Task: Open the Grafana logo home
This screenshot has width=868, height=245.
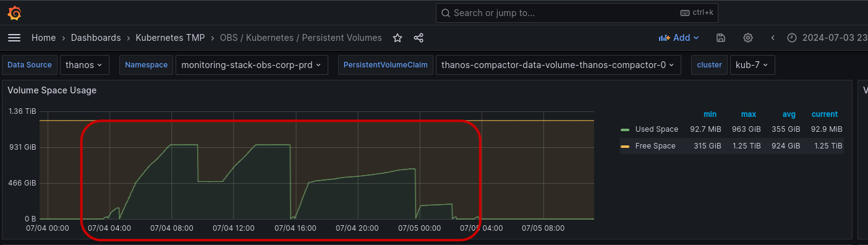Action: click(x=15, y=13)
